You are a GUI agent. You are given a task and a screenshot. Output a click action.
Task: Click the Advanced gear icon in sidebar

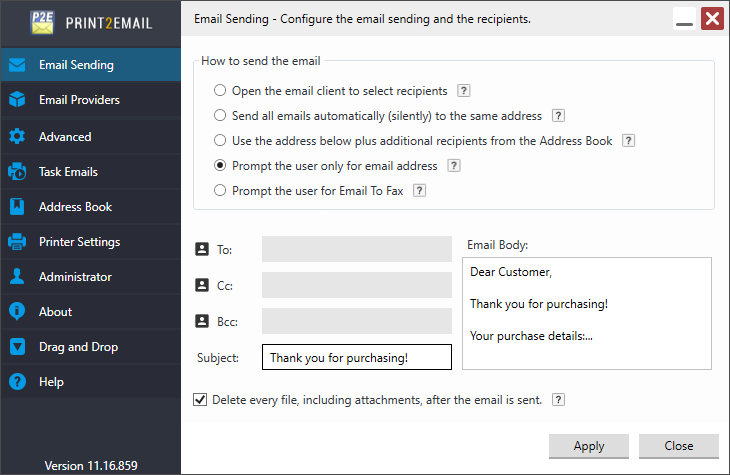(x=17, y=137)
